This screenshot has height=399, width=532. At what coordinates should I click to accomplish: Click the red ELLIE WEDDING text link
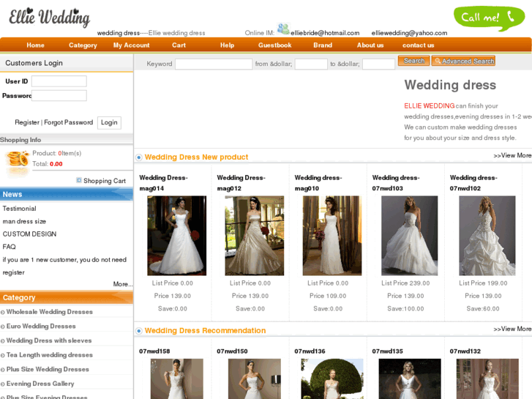(430, 106)
